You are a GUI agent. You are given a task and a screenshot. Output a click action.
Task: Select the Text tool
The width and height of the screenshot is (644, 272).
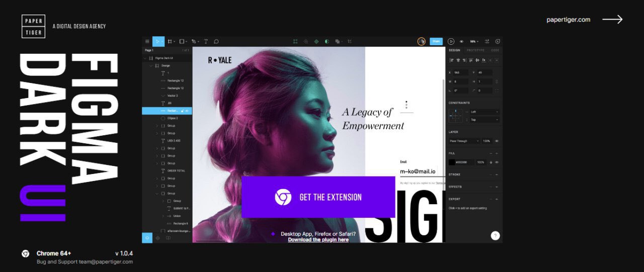[x=206, y=41]
